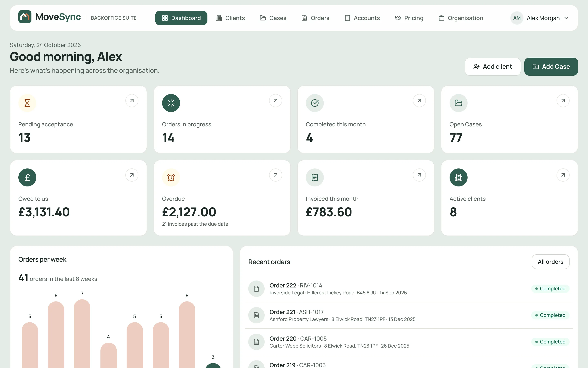This screenshot has width=588, height=368.
Task: Click the Order 222 document icon
Action: 256,289
